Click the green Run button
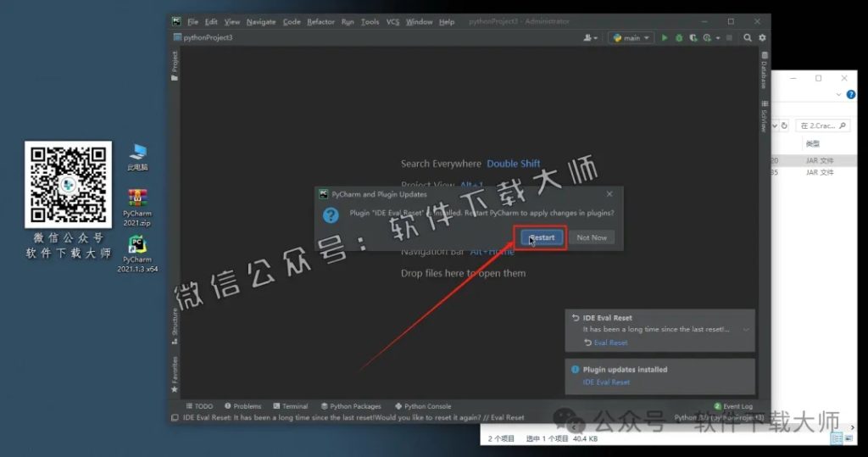Viewport: 868px width, 457px height. click(x=665, y=37)
